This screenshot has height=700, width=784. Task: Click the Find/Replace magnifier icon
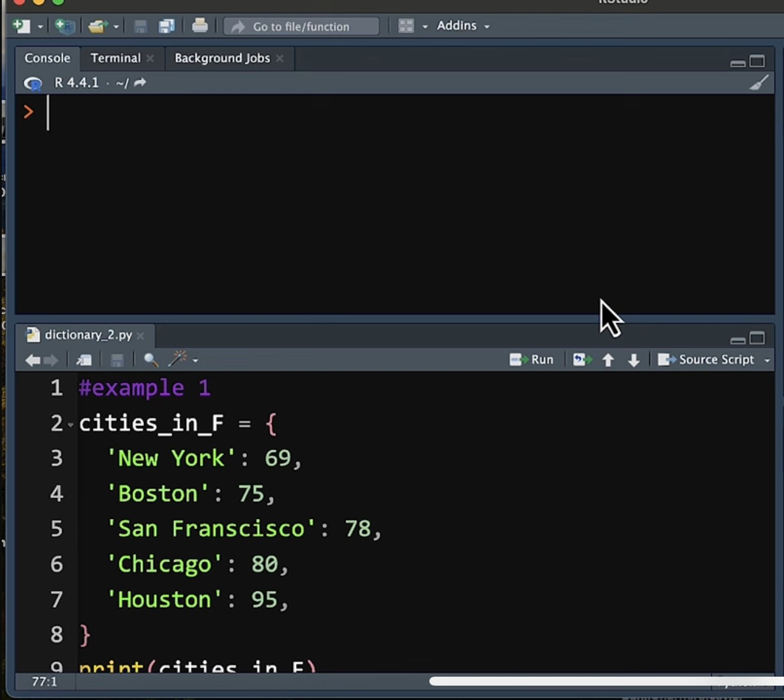(x=151, y=360)
